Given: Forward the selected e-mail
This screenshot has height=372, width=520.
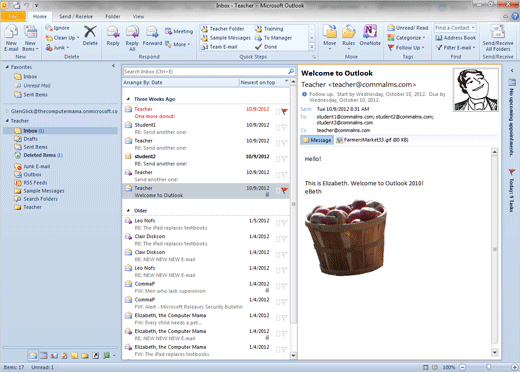Looking at the screenshot, I should (x=152, y=36).
